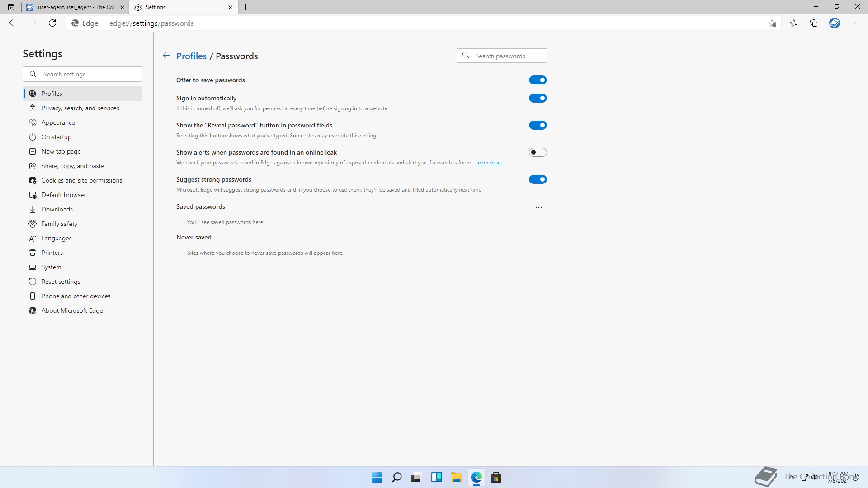Click the Learn more link
The width and height of the screenshot is (868, 488).
(x=488, y=163)
